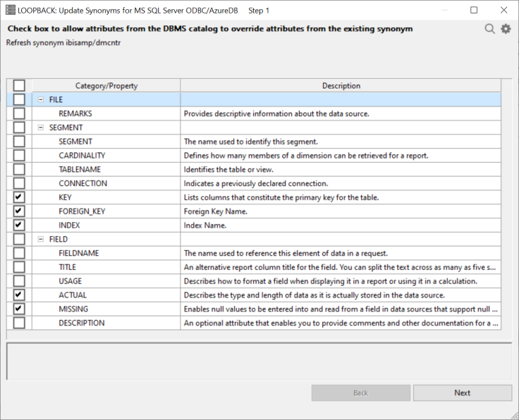Click the search magnifier icon
Viewport: 519px width, 420px height.
[x=489, y=29]
